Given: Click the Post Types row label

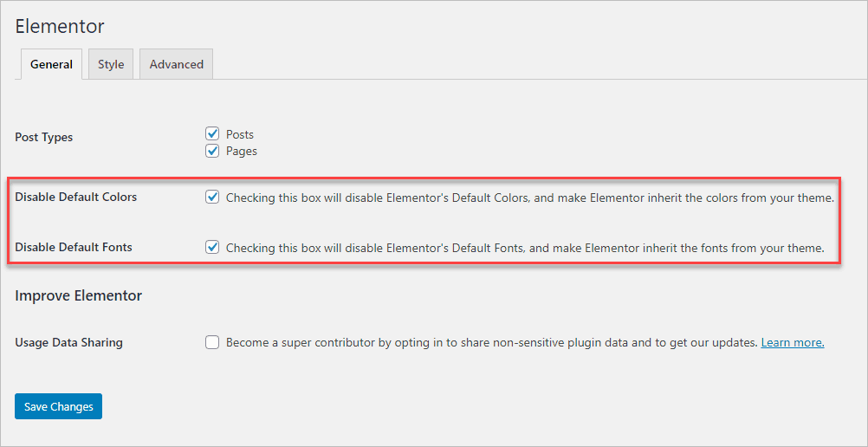Looking at the screenshot, I should point(44,137).
